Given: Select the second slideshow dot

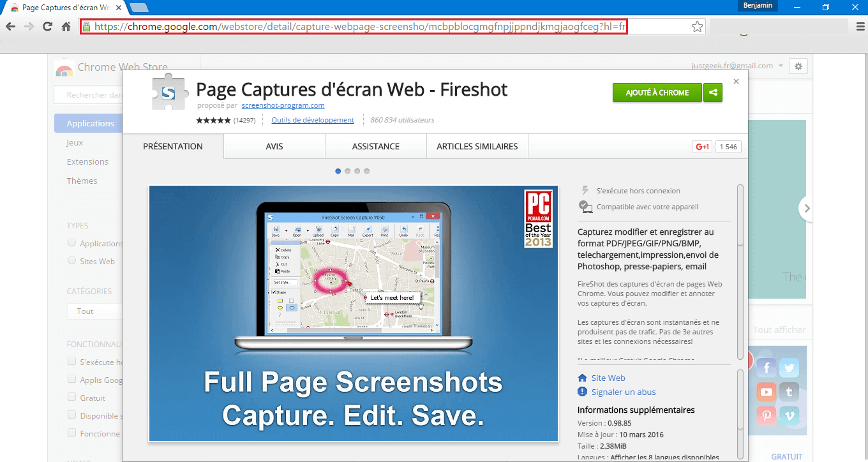Looking at the screenshot, I should (348, 171).
